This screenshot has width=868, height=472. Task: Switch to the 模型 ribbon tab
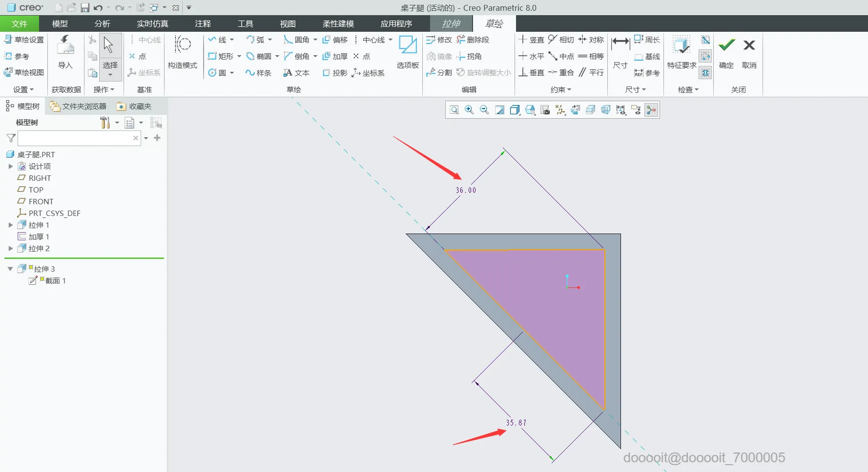click(x=60, y=23)
